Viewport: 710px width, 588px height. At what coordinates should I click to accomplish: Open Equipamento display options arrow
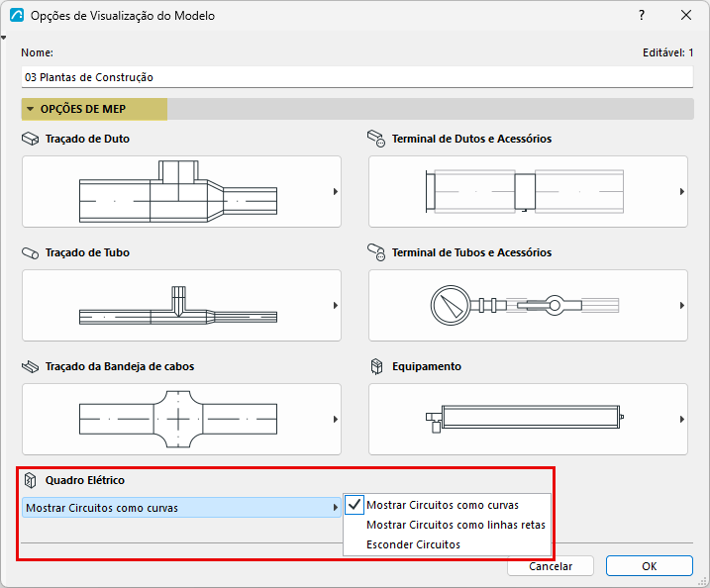(682, 419)
